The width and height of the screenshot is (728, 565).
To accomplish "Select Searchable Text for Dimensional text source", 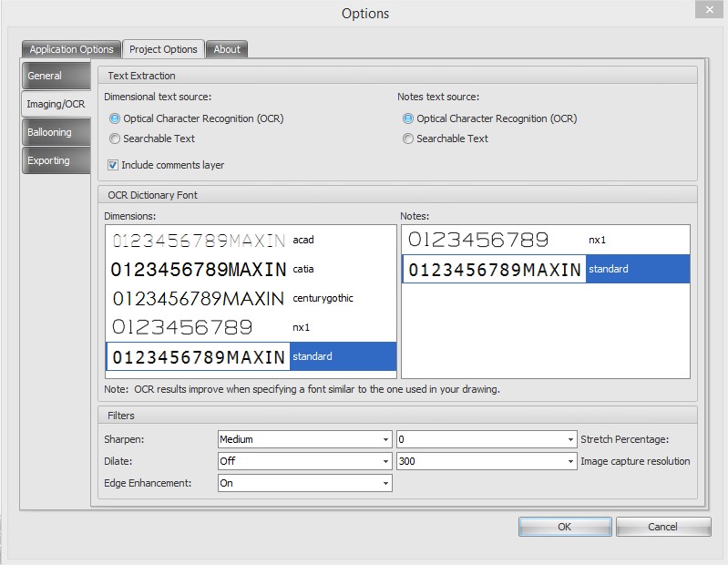I will click(x=115, y=139).
